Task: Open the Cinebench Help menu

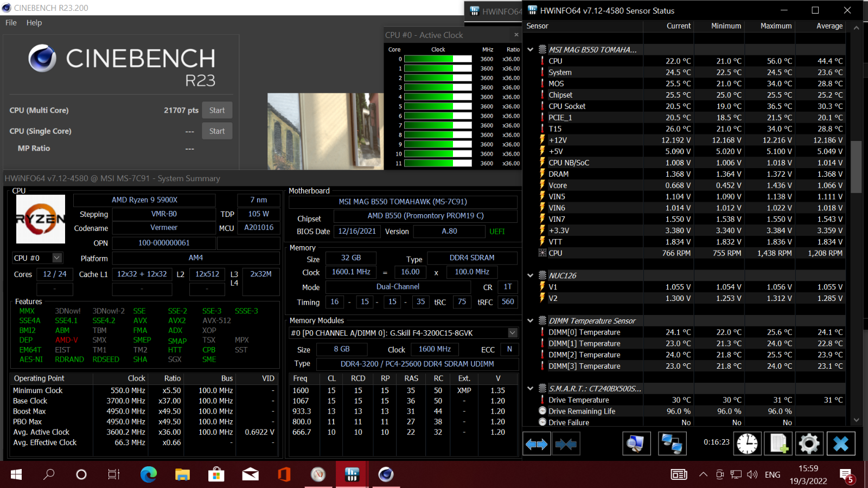Action: point(34,23)
